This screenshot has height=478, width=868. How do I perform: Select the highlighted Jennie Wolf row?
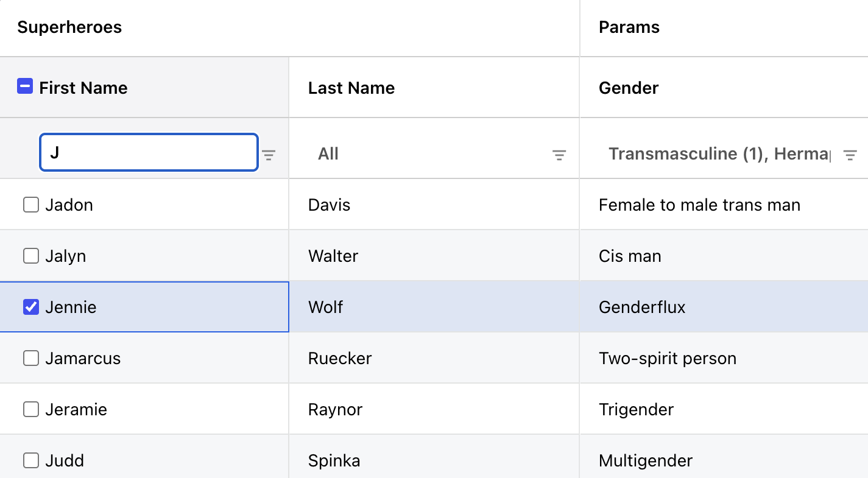click(x=144, y=307)
